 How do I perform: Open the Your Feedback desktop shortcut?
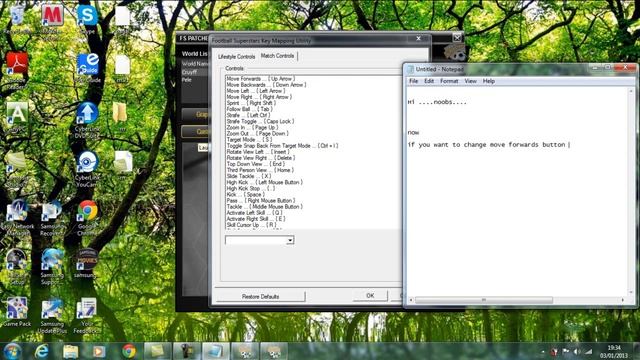(87, 315)
